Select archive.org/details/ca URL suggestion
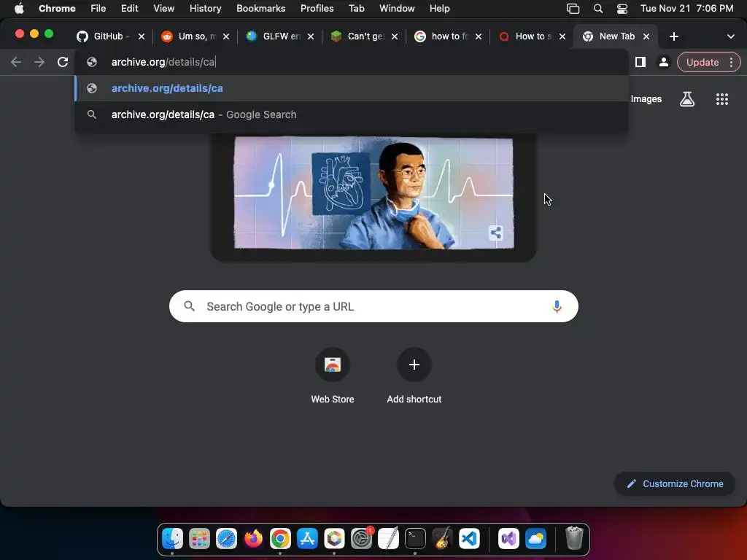Screen dimensions: 747x560 pyautogui.click(x=352, y=88)
